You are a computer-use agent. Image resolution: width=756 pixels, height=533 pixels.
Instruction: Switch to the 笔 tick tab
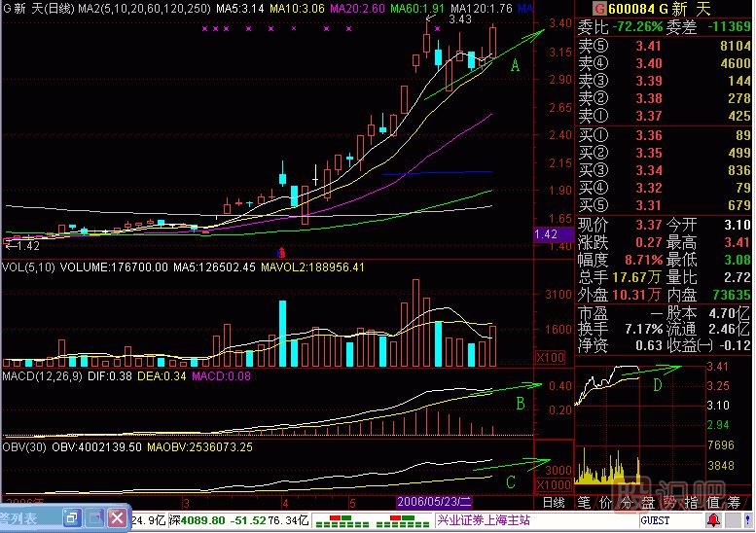point(585,502)
